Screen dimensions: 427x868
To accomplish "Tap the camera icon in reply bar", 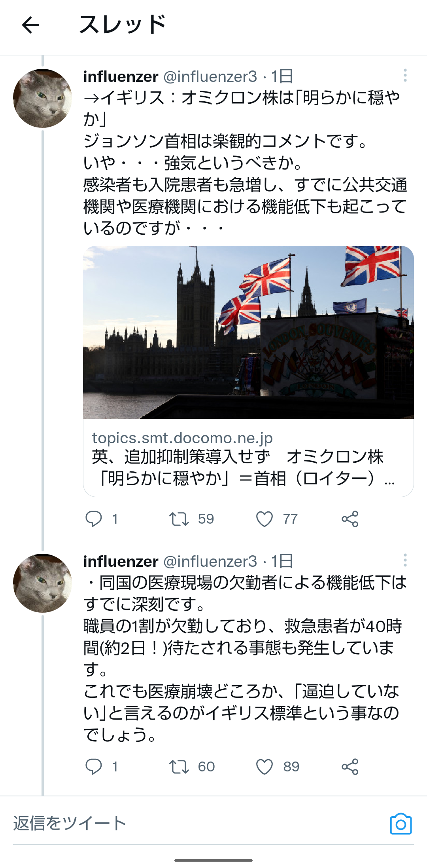I will tap(401, 824).
